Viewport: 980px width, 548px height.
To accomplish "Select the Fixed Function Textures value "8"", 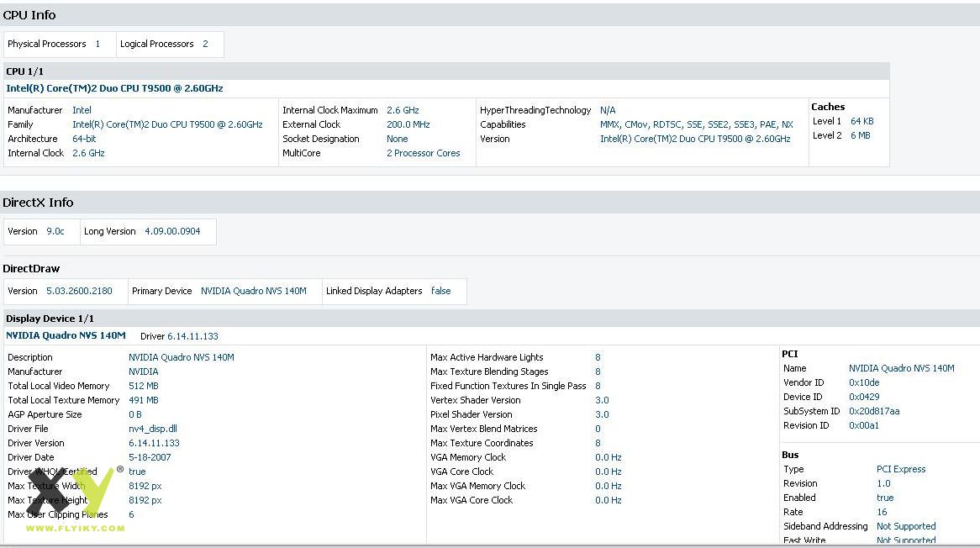I will (598, 386).
